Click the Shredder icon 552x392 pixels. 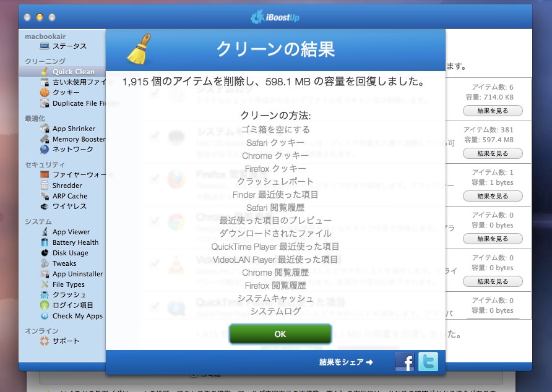[x=45, y=185]
